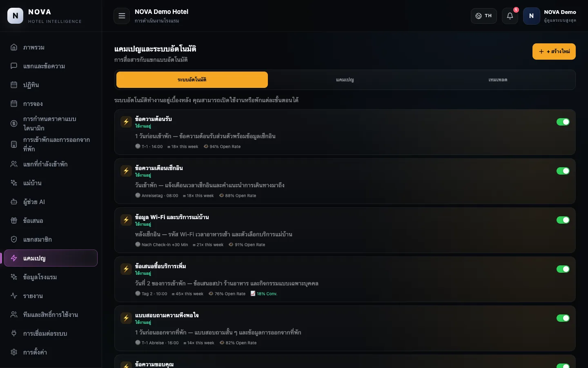This screenshot has height=368, width=588.
Task: Switch off แบบสอบถามความพึงพอใจ toggle
Action: [x=563, y=318]
